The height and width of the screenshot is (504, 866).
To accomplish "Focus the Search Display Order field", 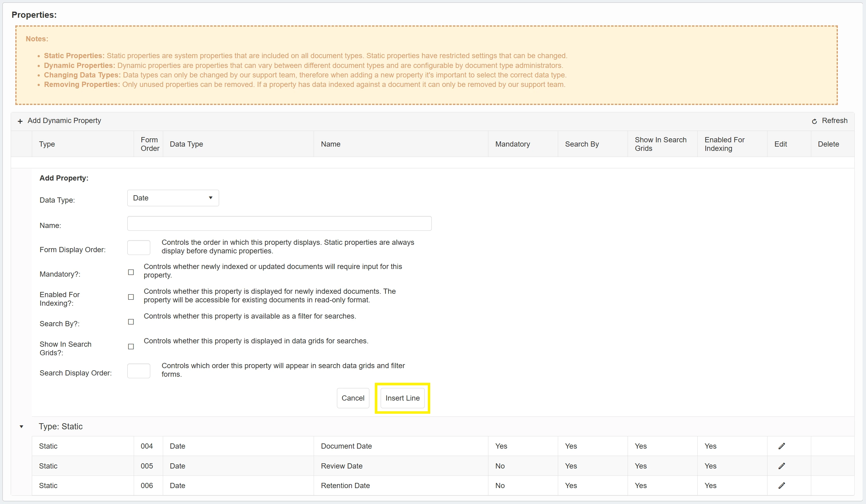I will pos(139,371).
